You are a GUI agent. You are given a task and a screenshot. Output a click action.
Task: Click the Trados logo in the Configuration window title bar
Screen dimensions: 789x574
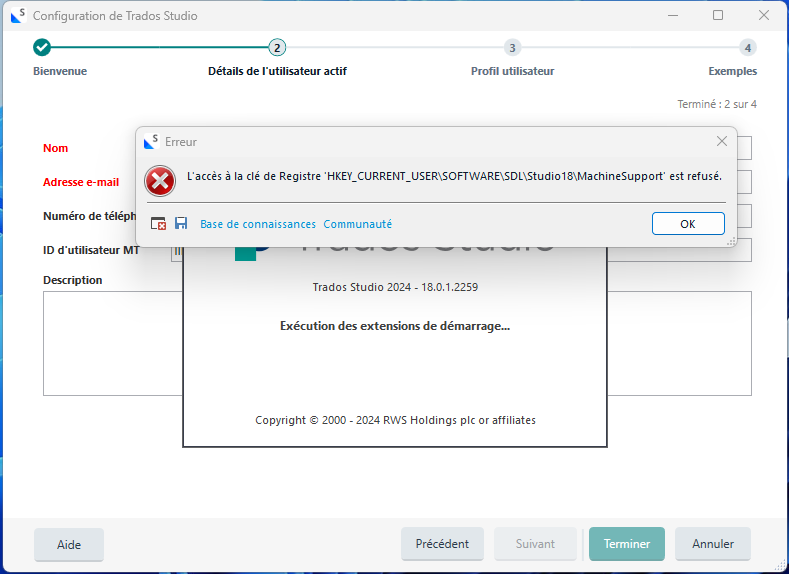click(18, 16)
